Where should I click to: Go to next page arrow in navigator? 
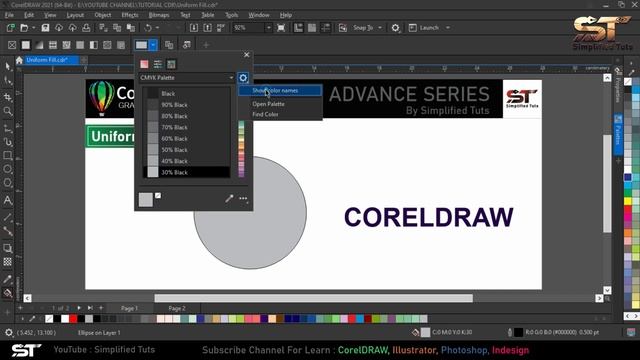coord(79,308)
